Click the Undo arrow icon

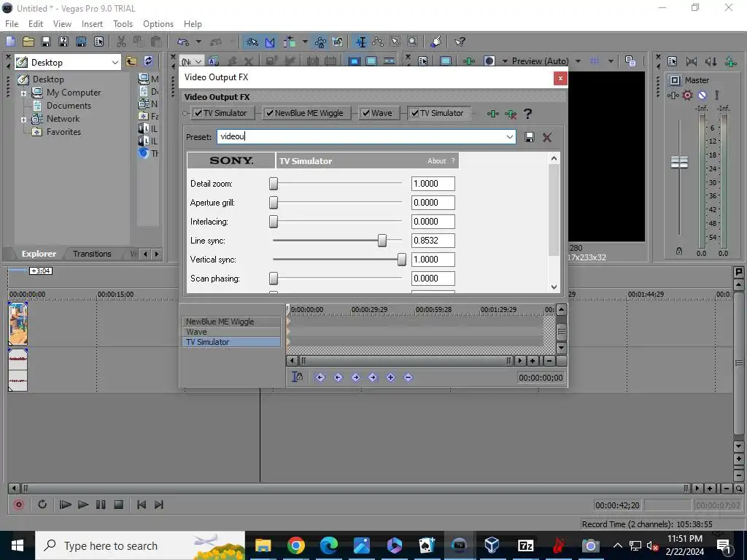coord(183,42)
